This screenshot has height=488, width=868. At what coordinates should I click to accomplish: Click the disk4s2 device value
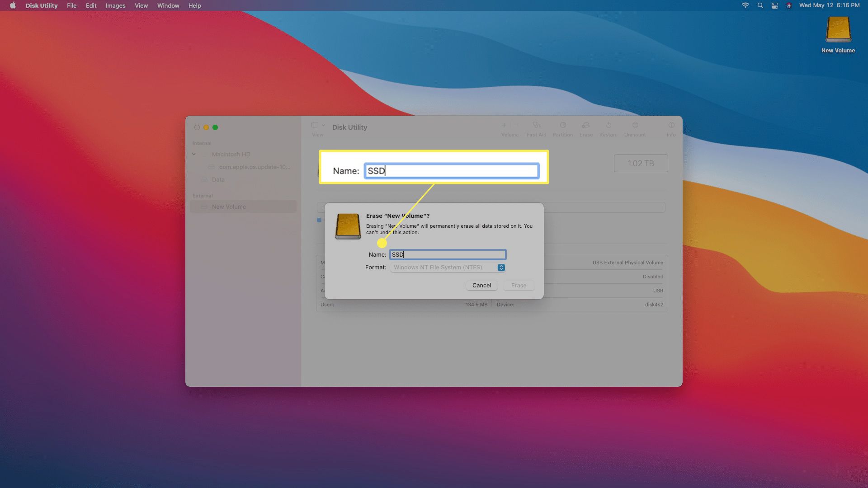[654, 305]
